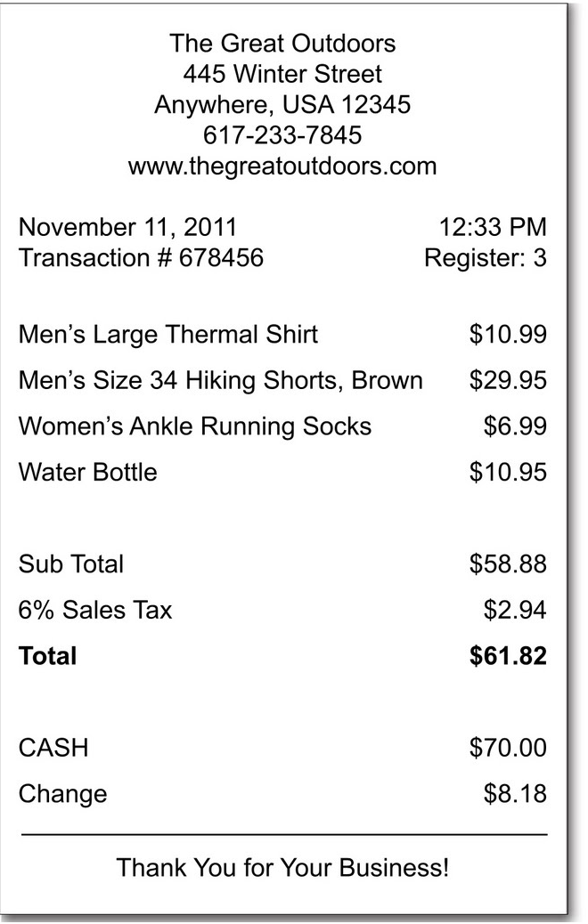Click the Anywhere, USA 12345 line
Screen dimensions: 588x924
pyautogui.click(x=282, y=105)
